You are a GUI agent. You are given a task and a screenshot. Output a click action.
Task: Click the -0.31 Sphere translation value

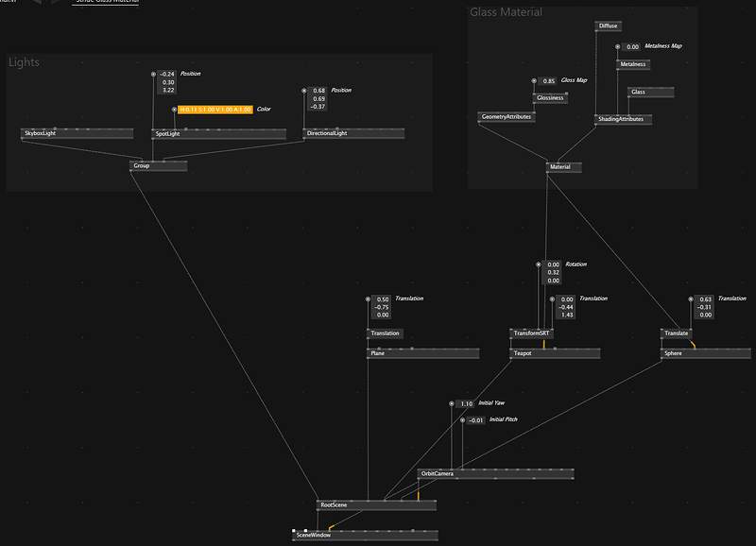(704, 307)
